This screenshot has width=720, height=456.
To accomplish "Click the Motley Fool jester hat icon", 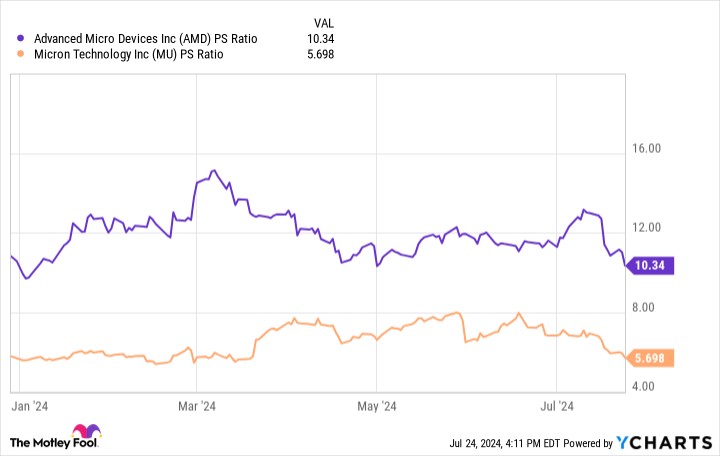I will (87, 436).
